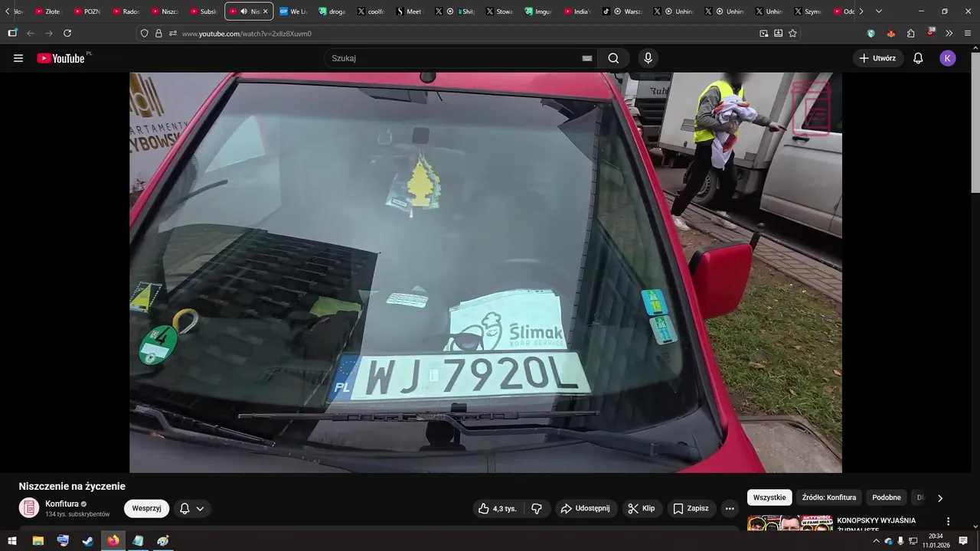Select the Źródło: Konfitura filter chip

coord(829,497)
